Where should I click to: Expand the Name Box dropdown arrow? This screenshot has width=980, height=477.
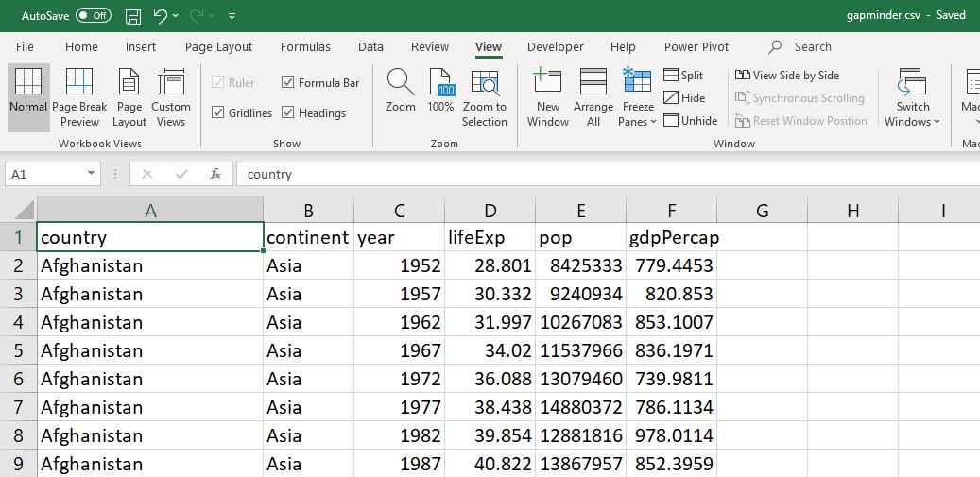(x=92, y=174)
